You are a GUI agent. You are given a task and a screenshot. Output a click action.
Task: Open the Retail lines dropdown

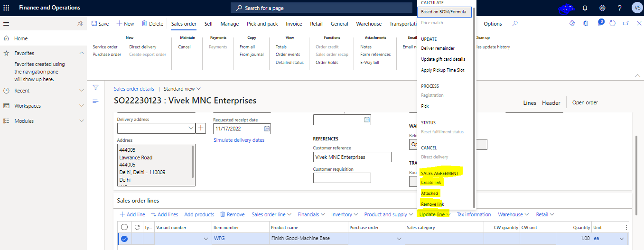tap(545, 214)
